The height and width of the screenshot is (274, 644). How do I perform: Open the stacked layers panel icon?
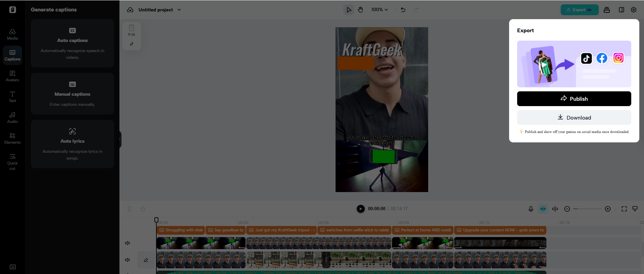(607, 10)
